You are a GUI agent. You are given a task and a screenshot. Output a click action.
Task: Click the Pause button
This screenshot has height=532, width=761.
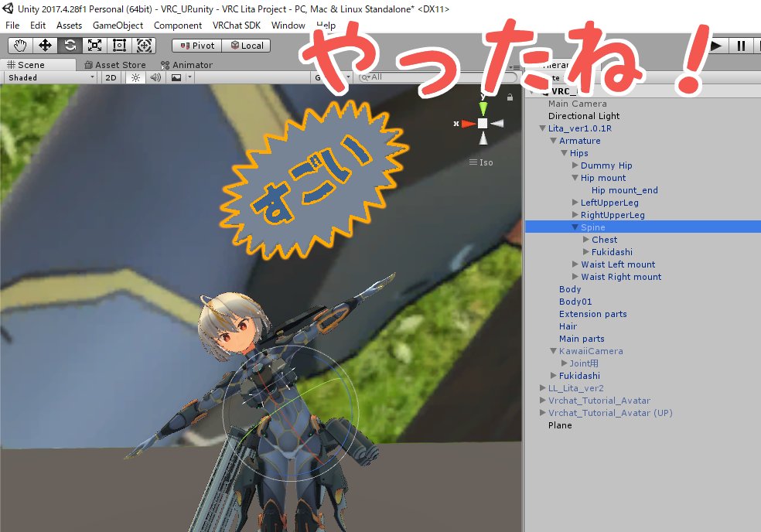(x=741, y=46)
